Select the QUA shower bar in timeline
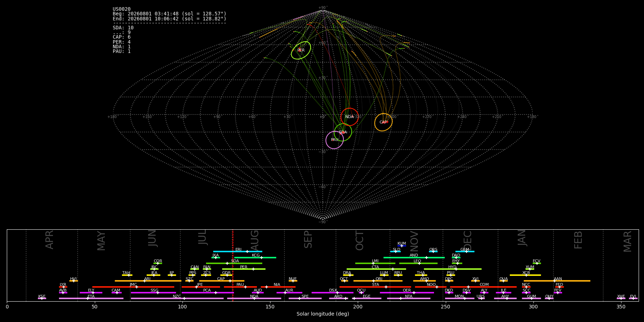This screenshot has height=322, width=644. 503,281
